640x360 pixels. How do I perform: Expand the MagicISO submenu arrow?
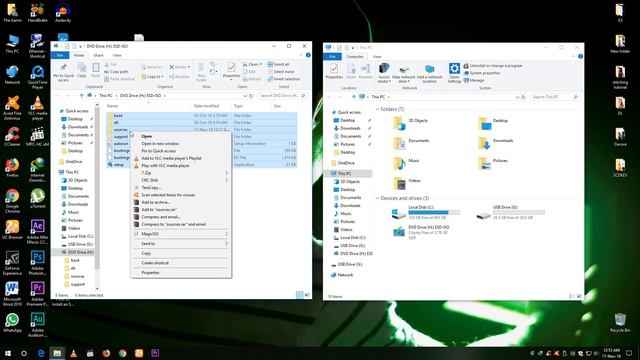(226, 234)
